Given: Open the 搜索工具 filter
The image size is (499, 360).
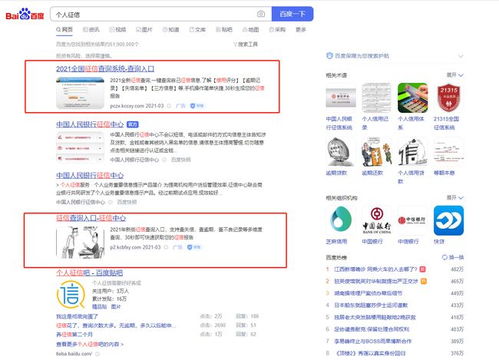Looking at the screenshot, I should (245, 44).
